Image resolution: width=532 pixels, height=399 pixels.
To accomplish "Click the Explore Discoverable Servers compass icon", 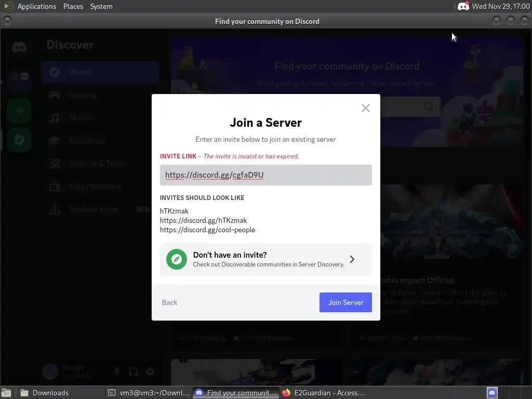I will click(x=19, y=139).
